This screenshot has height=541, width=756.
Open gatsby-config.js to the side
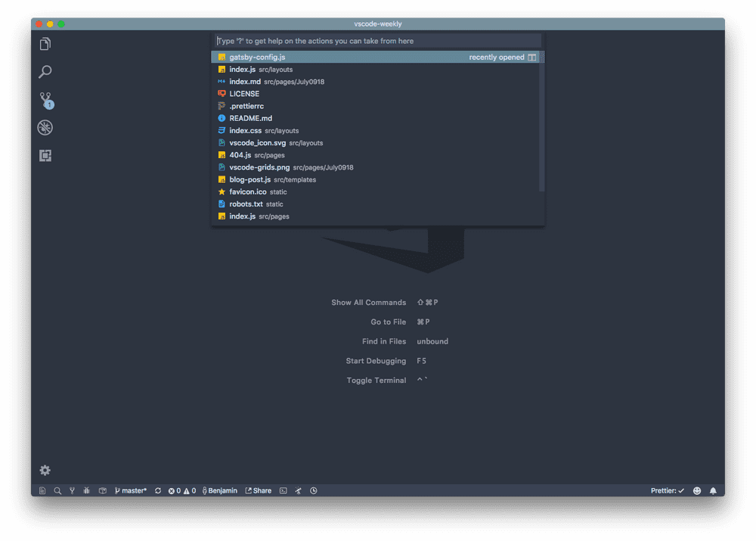click(532, 58)
